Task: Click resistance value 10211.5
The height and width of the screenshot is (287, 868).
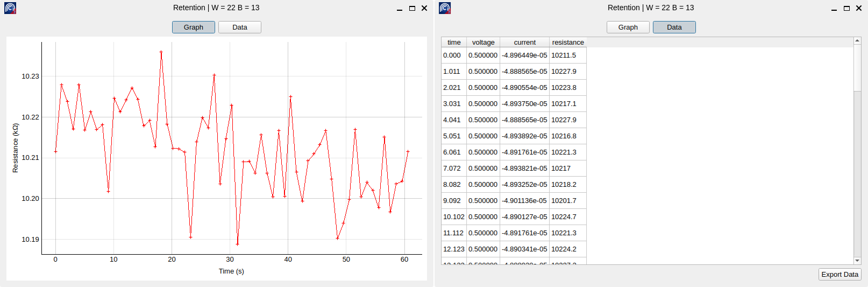Action: click(x=568, y=55)
